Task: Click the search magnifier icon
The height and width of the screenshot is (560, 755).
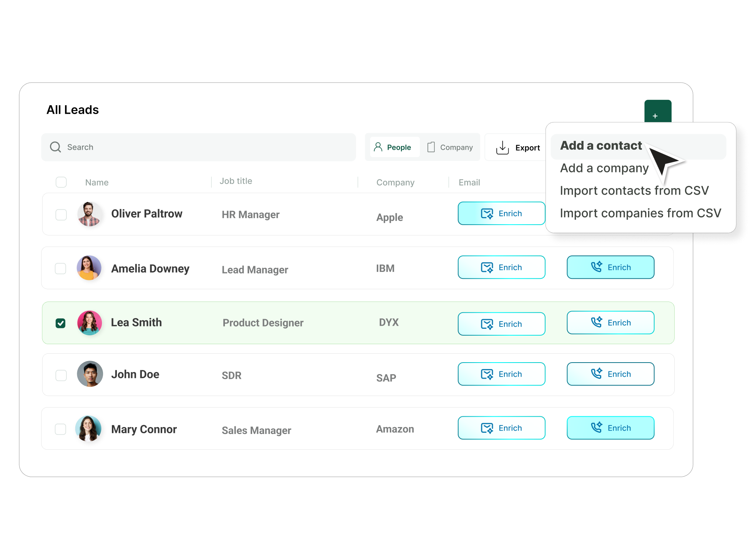Action: tap(55, 147)
